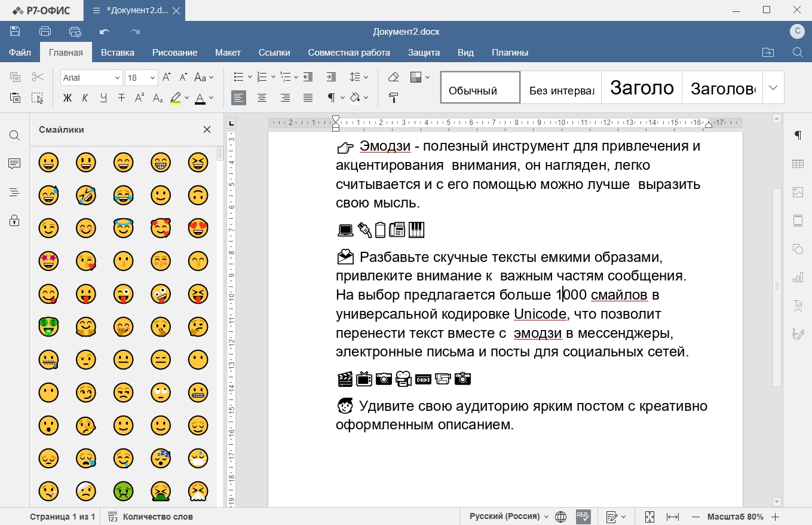Screen dimensions: 812x525
Task: Click the Increase indent icon
Action: click(x=331, y=77)
